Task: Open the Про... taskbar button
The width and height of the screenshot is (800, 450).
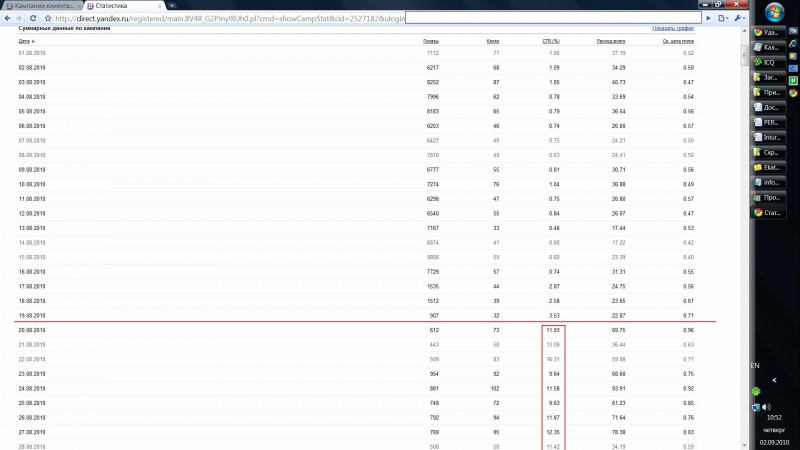Action: [x=768, y=197]
